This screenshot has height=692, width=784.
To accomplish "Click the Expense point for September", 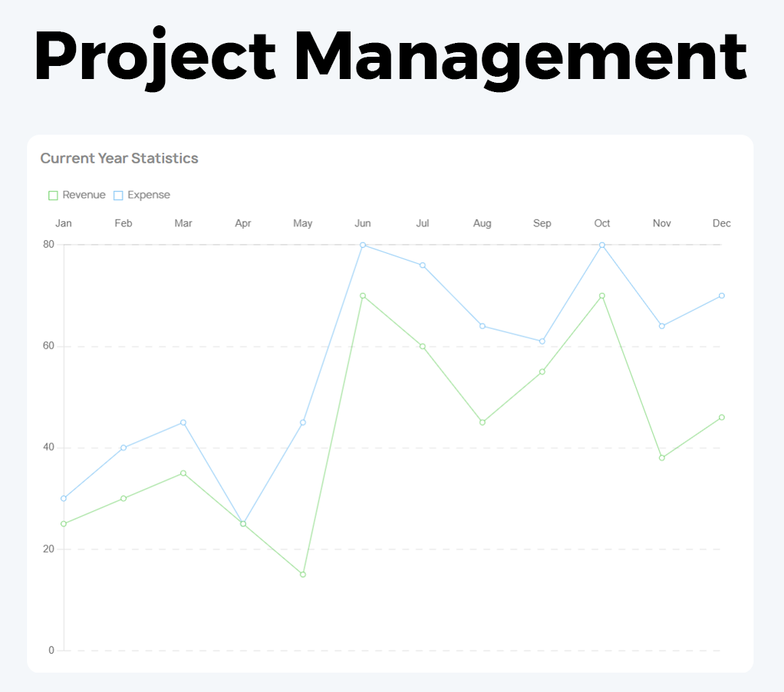I will point(542,341).
